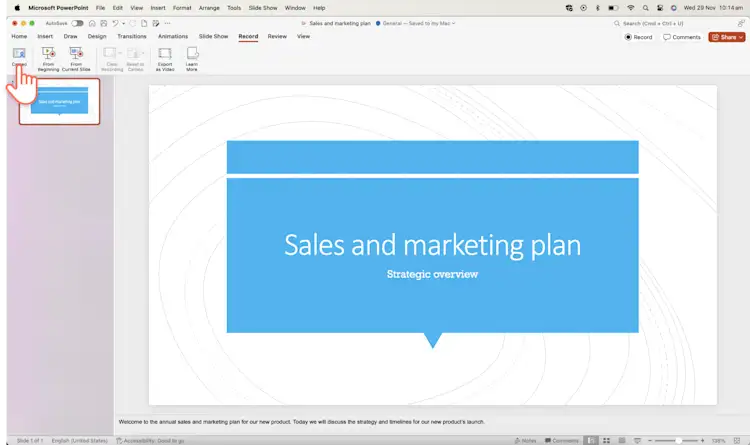This screenshot has height=445, width=750.
Task: Expand the Clear Recording dropdown arrow
Action: tap(120, 53)
